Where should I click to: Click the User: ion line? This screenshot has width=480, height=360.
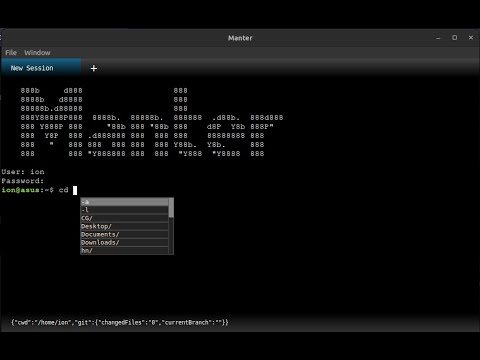click(x=23, y=172)
